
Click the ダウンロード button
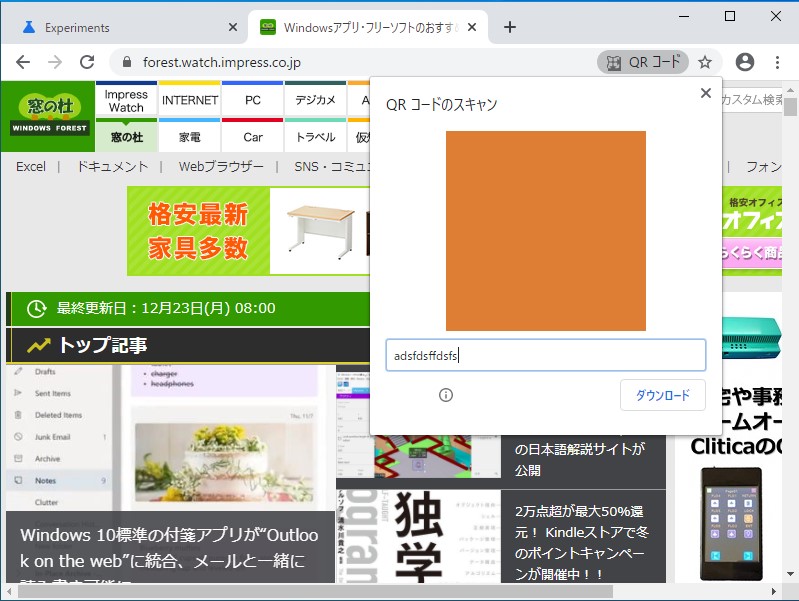(662, 395)
